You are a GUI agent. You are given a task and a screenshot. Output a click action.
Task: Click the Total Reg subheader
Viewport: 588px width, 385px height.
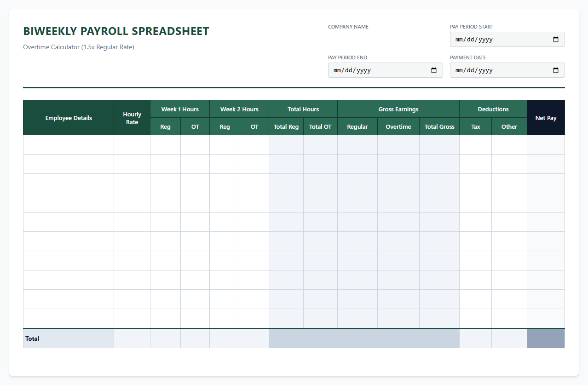point(286,126)
